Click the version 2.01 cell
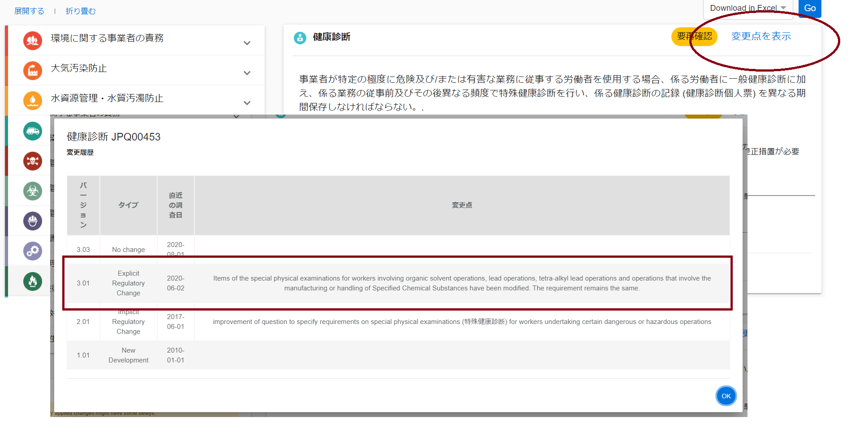Viewport: 868px width, 443px height. [83, 322]
